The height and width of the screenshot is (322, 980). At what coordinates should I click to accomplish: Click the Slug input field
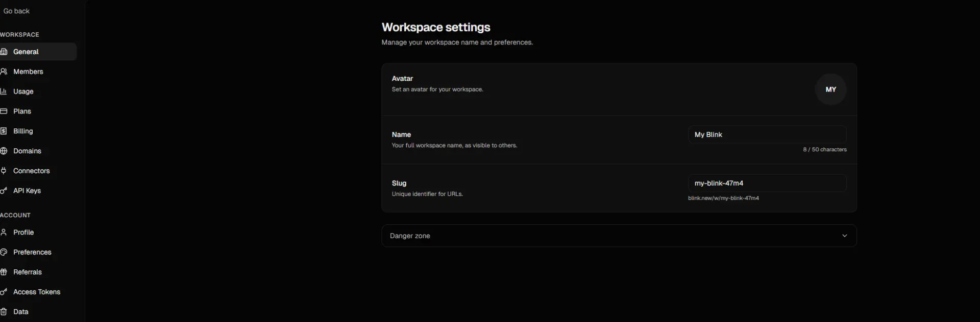click(767, 183)
